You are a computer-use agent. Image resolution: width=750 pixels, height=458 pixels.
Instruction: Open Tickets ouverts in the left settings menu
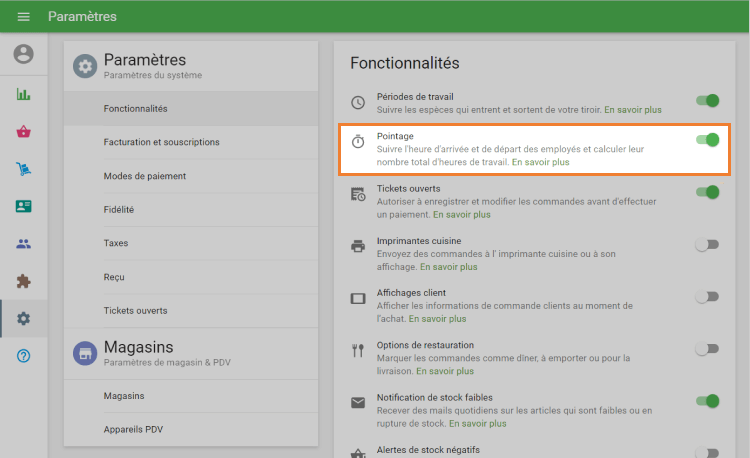(191, 310)
